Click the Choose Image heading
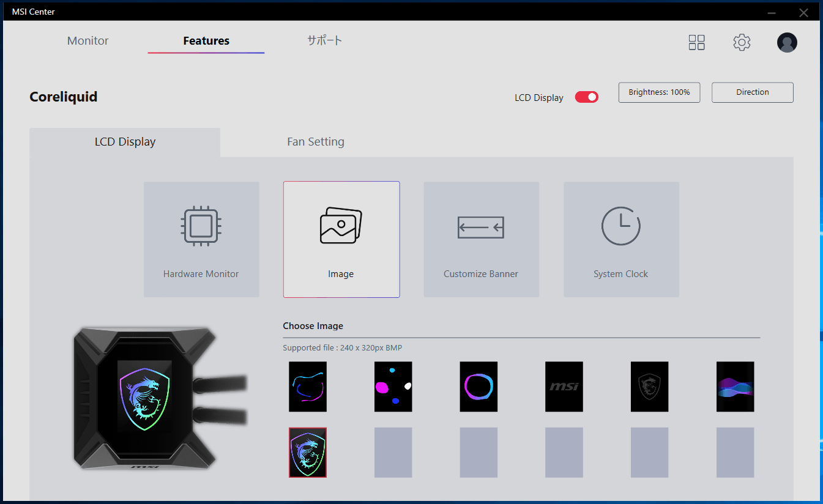 313,326
